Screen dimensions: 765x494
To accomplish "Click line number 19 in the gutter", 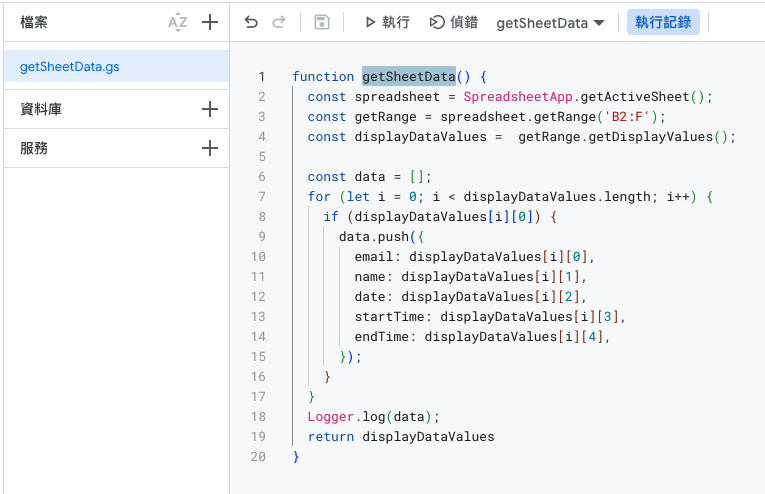I will tap(258, 437).
